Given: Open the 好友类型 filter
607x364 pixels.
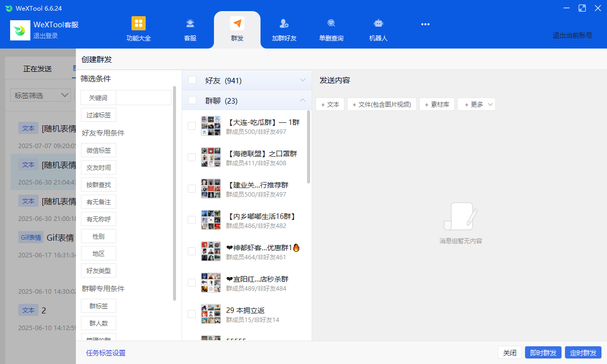Looking at the screenshot, I should [99, 270].
